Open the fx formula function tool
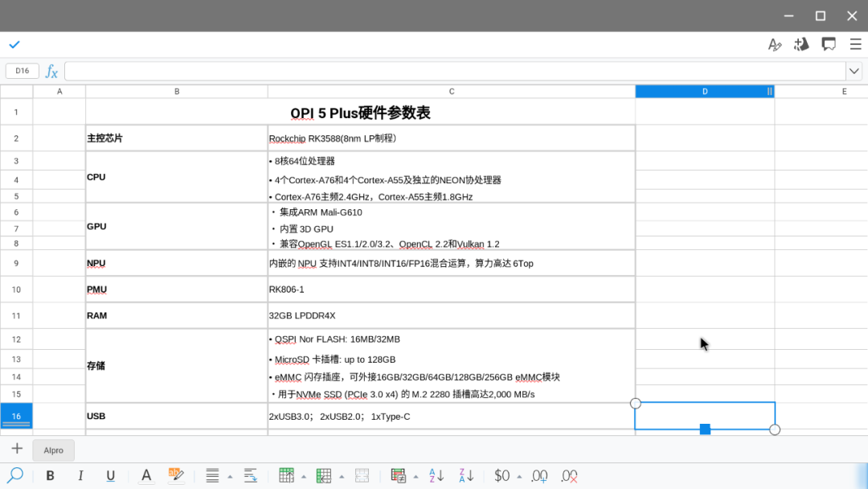 [x=51, y=71]
